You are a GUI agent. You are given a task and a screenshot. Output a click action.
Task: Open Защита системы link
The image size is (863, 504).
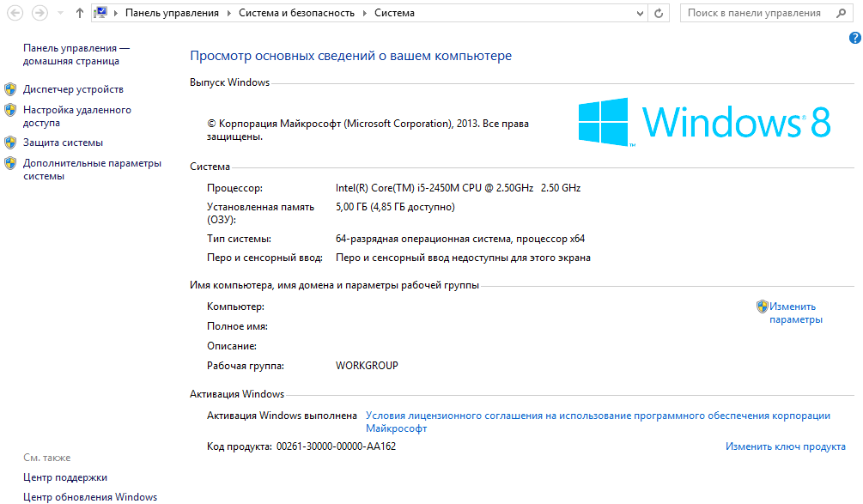(63, 143)
